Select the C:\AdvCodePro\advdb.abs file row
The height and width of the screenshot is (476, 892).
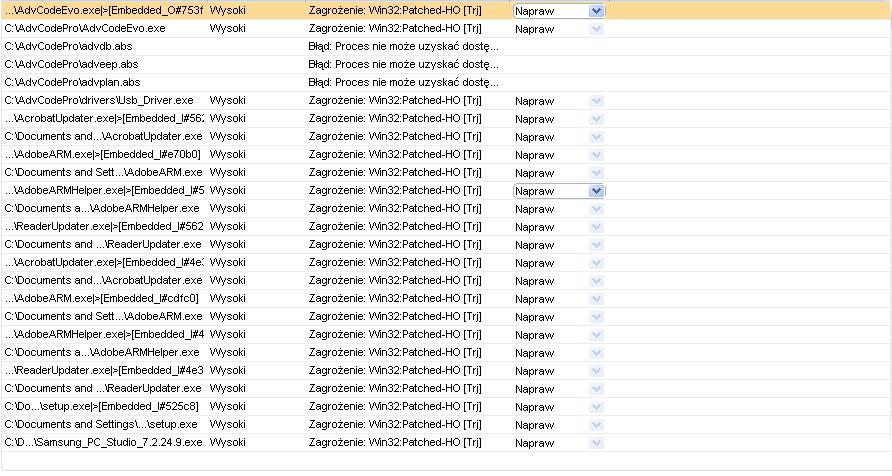[446, 47]
